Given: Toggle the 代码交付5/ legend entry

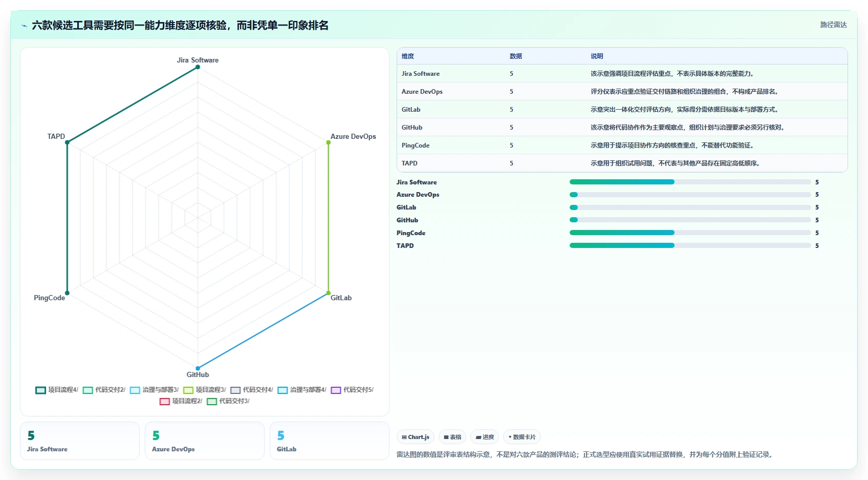Looking at the screenshot, I should [352, 390].
